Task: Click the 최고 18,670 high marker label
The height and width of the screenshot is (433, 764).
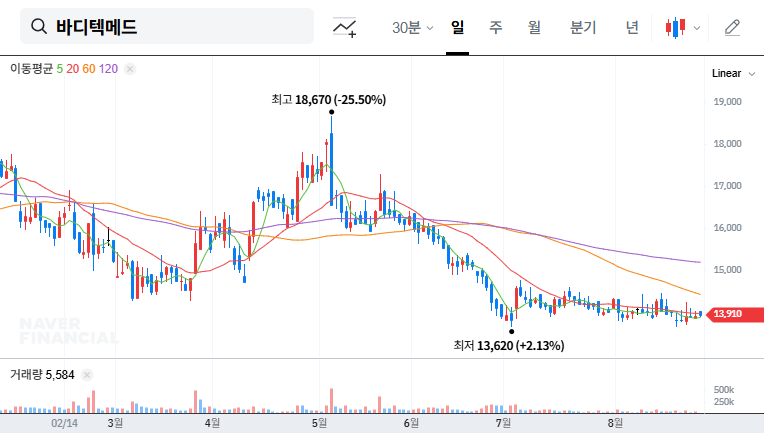Action: point(329,100)
